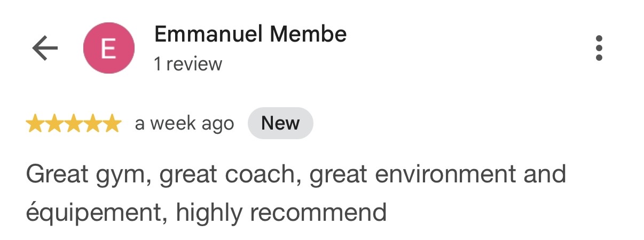Click the 'New' badge label
The width and height of the screenshot is (644, 240).
tap(280, 123)
